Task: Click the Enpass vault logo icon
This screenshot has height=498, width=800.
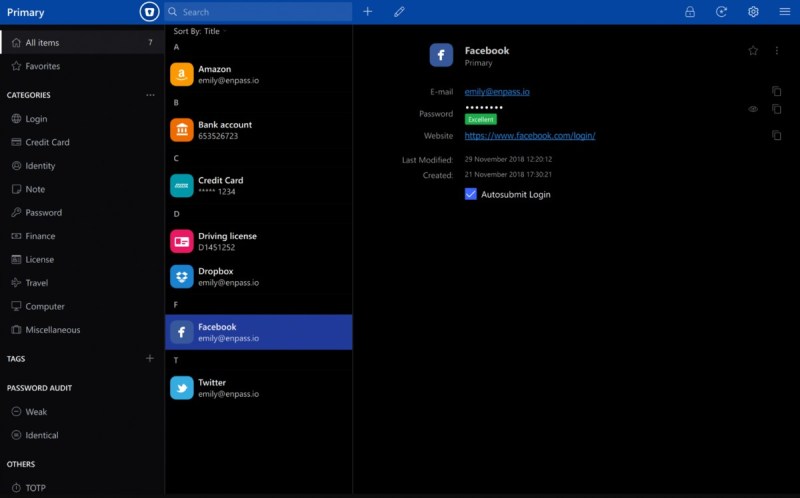Action: 149,12
